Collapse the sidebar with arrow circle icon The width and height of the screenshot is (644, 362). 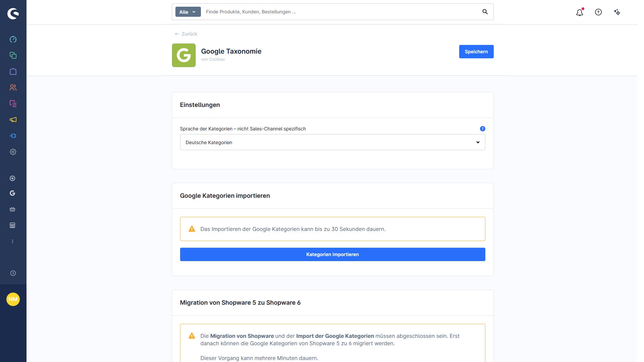[13, 273]
